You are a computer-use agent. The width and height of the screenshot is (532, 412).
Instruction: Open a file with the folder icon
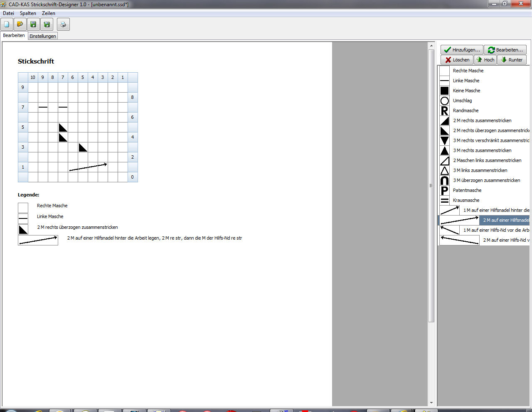pos(20,25)
